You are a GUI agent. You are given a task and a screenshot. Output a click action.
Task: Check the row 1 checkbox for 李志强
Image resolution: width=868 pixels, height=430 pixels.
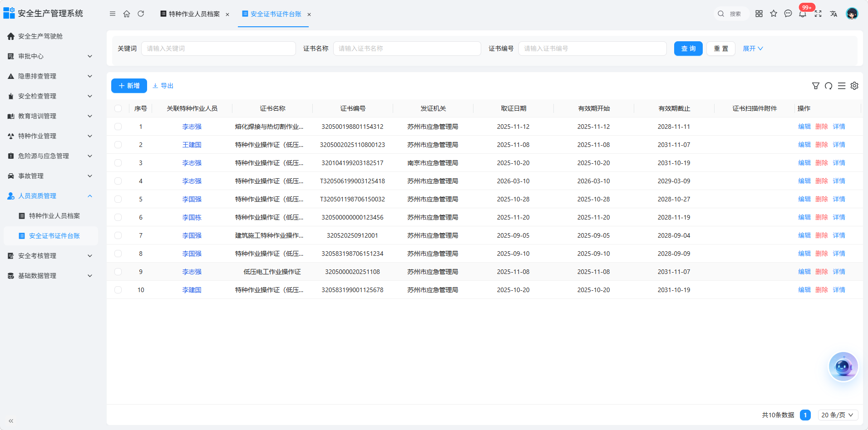coord(118,127)
